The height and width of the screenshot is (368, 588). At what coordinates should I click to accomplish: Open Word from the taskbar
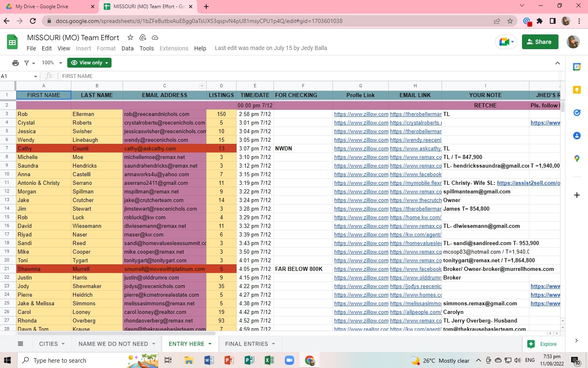209,360
